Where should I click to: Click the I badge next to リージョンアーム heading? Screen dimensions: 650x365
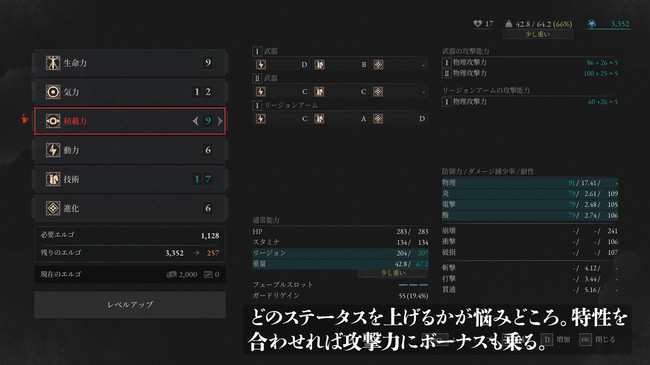[x=257, y=105]
